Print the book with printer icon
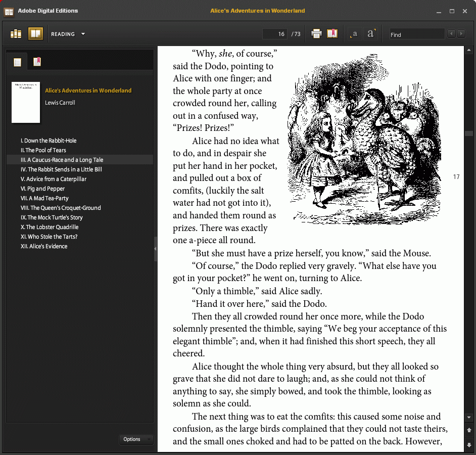 [316, 34]
